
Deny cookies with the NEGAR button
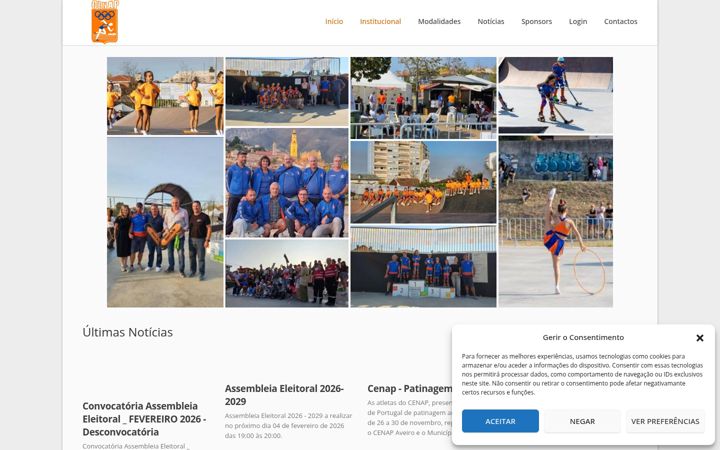coord(582,421)
